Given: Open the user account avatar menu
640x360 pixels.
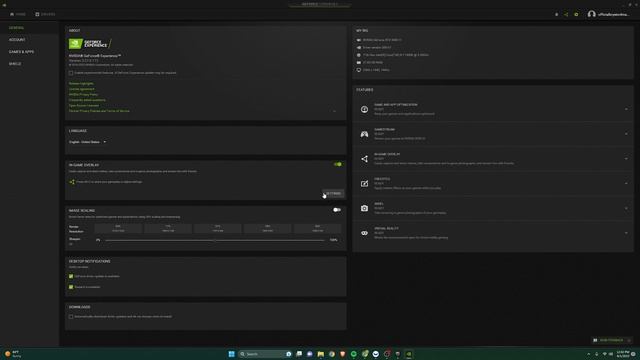Looking at the screenshot, I should click(x=591, y=14).
